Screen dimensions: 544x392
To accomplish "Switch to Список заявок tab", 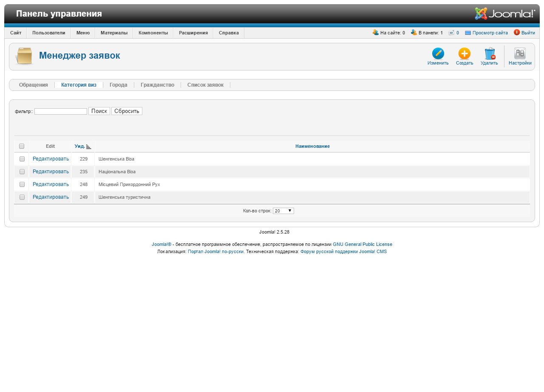I will pos(205,85).
